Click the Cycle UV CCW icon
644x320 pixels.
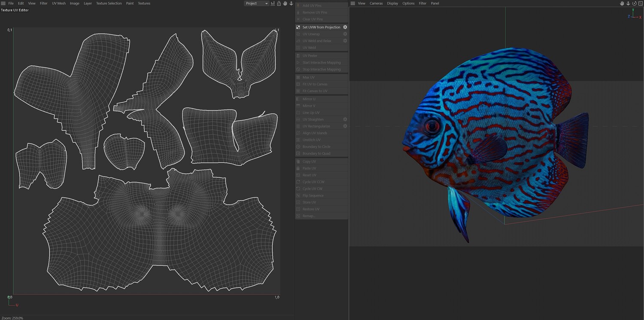click(298, 182)
